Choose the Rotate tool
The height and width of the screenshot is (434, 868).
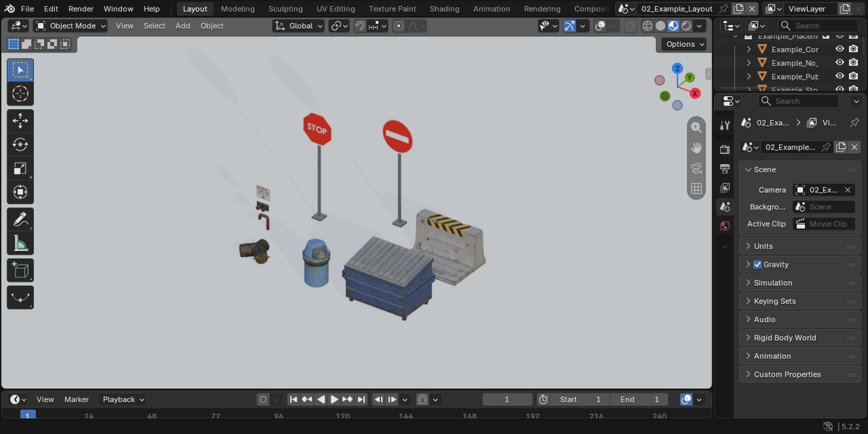tap(20, 145)
